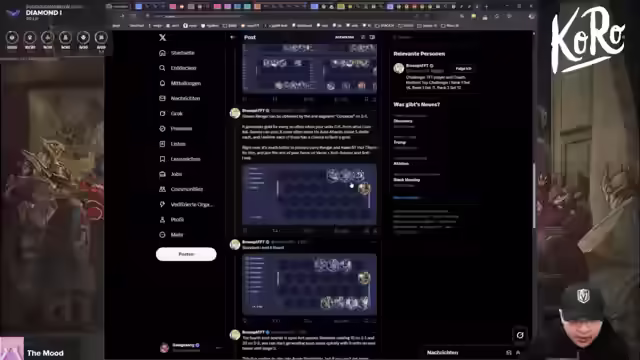Screen dimensions: 640x360
Task: Open the middle post's board screenshot
Action: click(x=309, y=194)
